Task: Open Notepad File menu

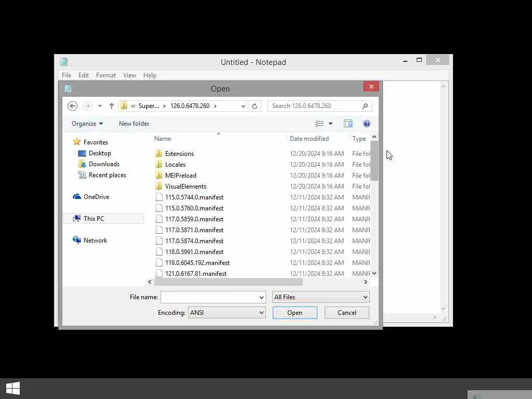Action: point(66,75)
